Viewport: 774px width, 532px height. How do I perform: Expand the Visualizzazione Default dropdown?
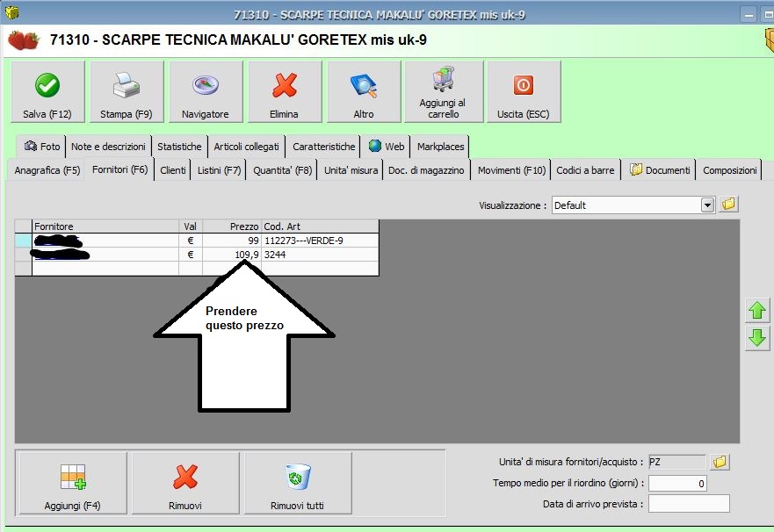click(707, 205)
